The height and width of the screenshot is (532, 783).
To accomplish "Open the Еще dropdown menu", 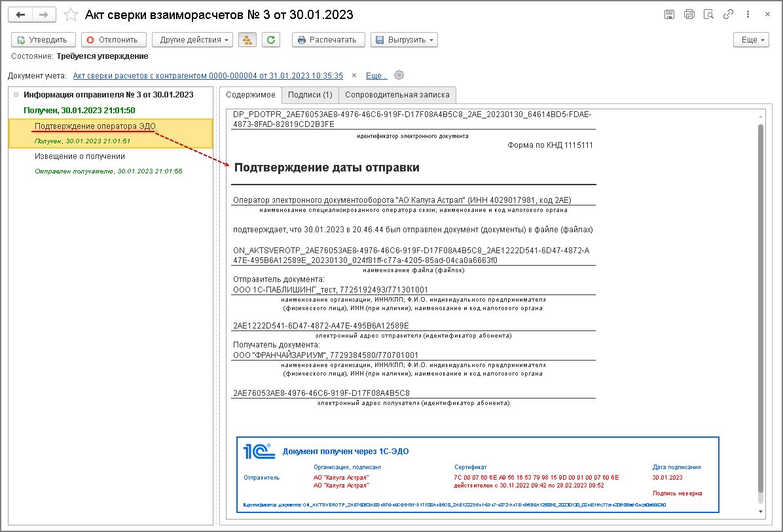I will (751, 40).
